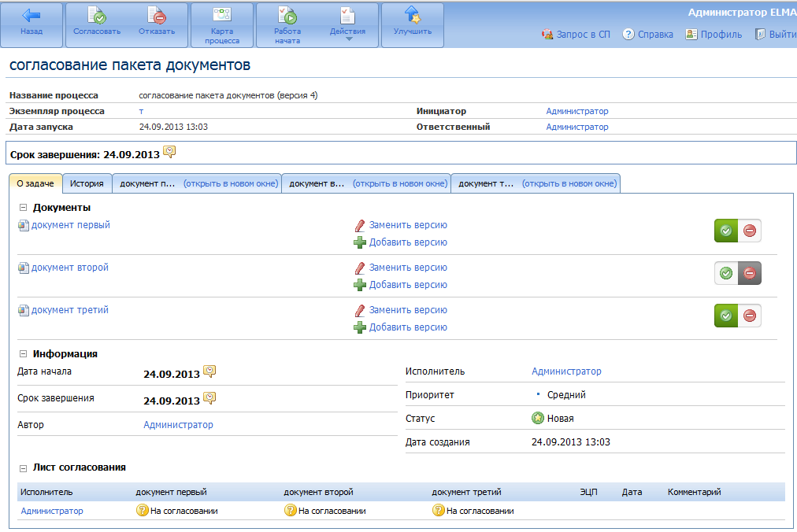Click comment icon beside Срок завершения header
The height and width of the screenshot is (532, 797).
(x=169, y=152)
